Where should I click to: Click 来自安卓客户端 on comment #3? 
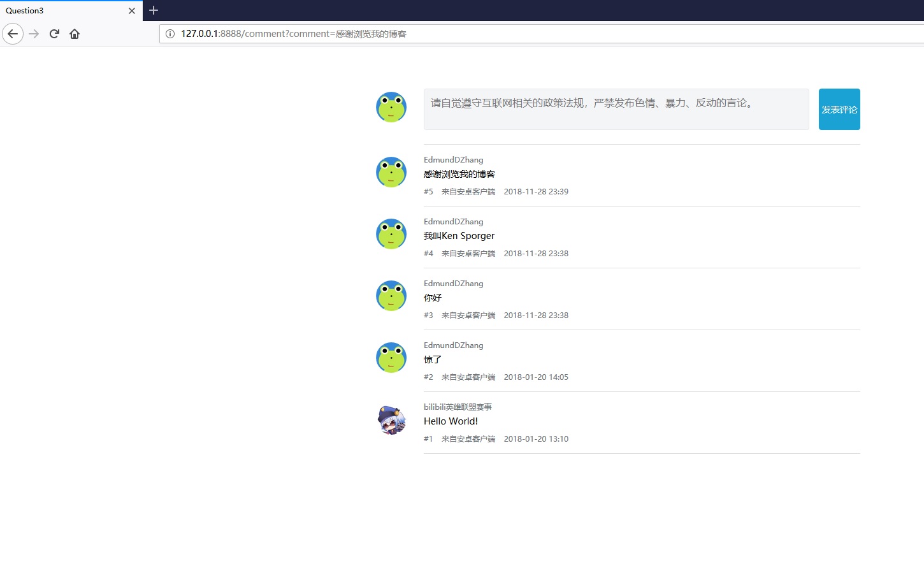click(468, 315)
